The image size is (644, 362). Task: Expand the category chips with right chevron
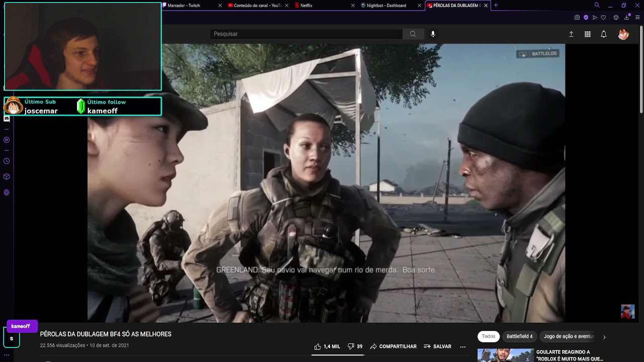(604, 337)
